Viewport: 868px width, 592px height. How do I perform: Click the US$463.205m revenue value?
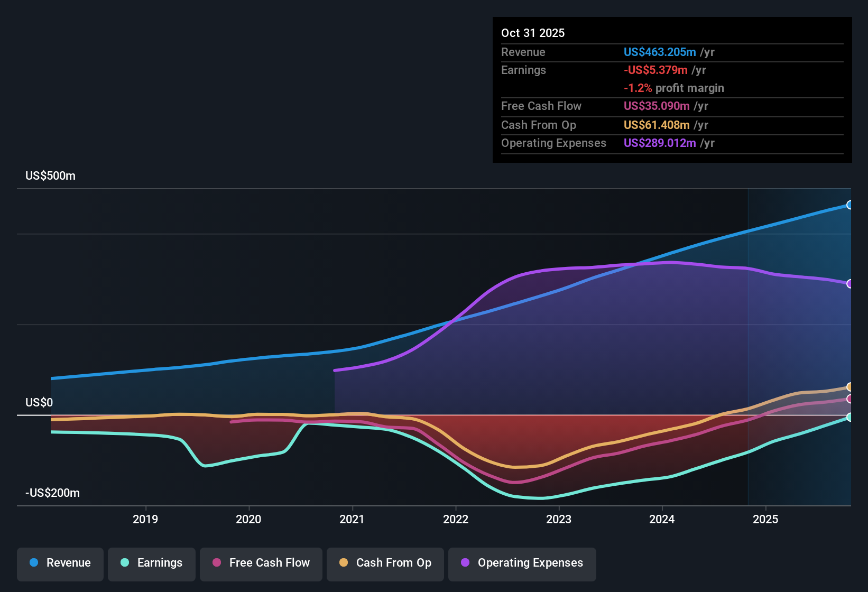tap(659, 52)
